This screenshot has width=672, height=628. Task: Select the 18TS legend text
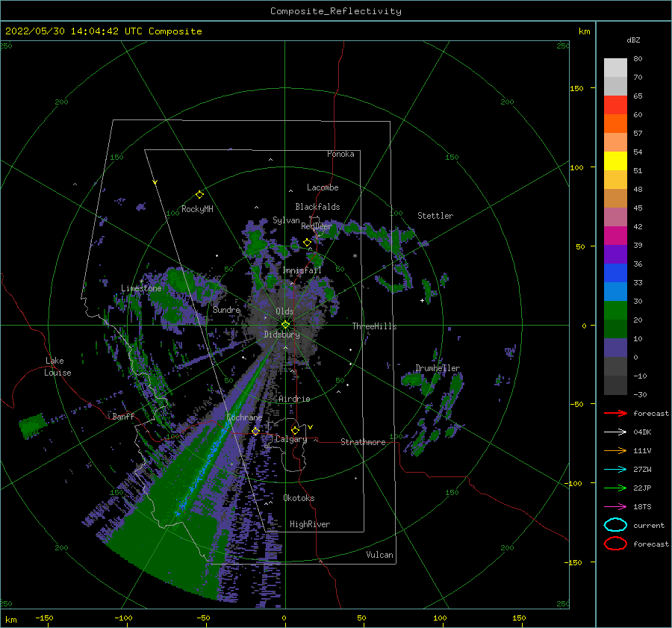tap(642, 507)
